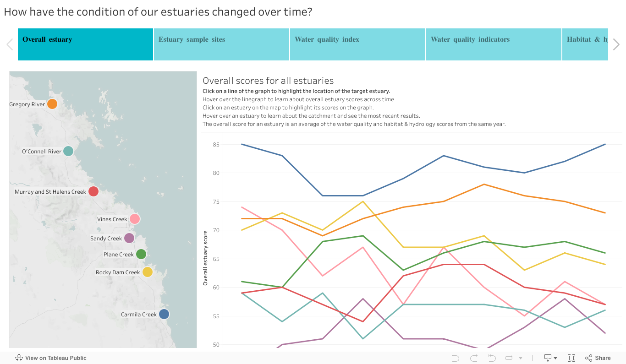Image resolution: width=626 pixels, height=364 pixels.
Task: Open the Water quality index tab
Action: [x=357, y=44]
